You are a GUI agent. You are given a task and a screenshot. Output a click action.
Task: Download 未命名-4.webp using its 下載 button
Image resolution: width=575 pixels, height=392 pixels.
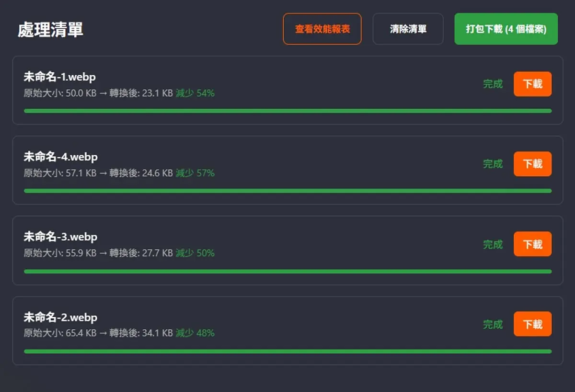(x=532, y=164)
